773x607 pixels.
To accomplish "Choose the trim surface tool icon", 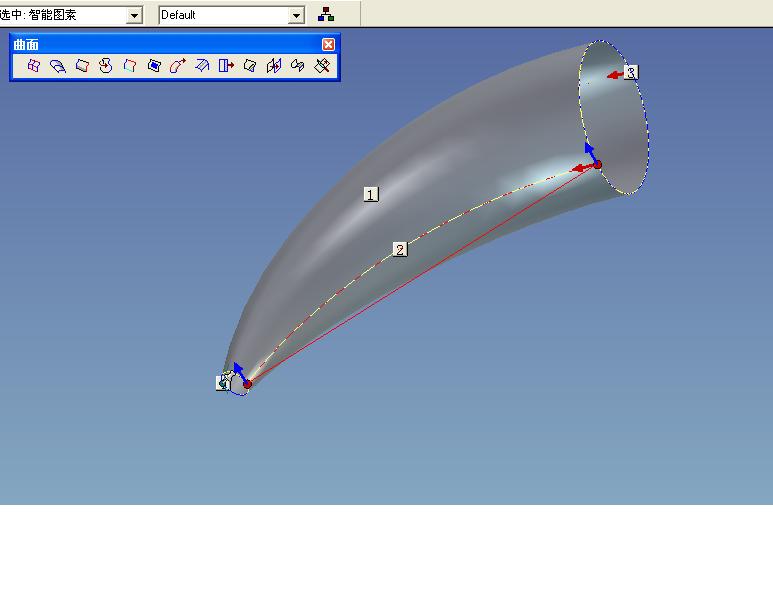I will pyautogui.click(x=250, y=66).
